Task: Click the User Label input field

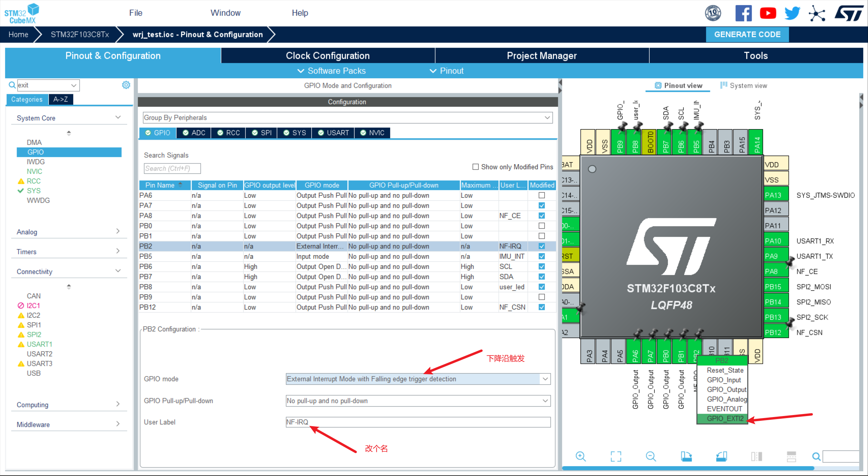Action: tap(418, 422)
